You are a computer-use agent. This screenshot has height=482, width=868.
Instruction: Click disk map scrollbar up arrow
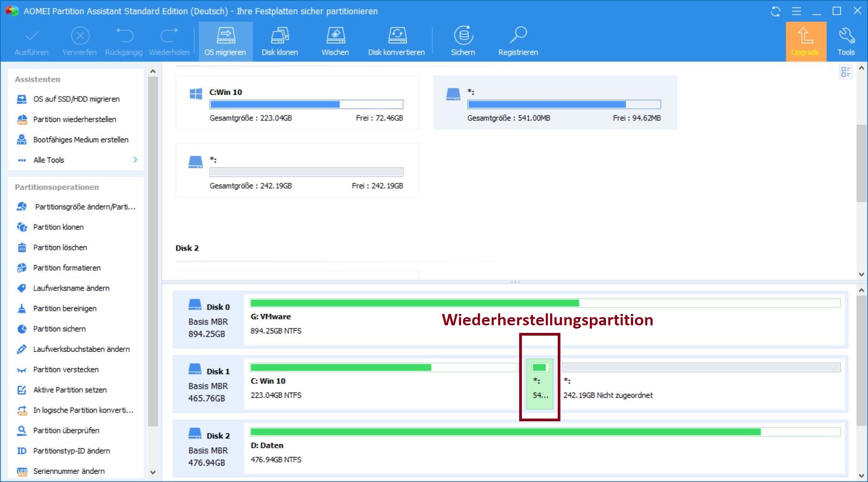click(x=861, y=291)
